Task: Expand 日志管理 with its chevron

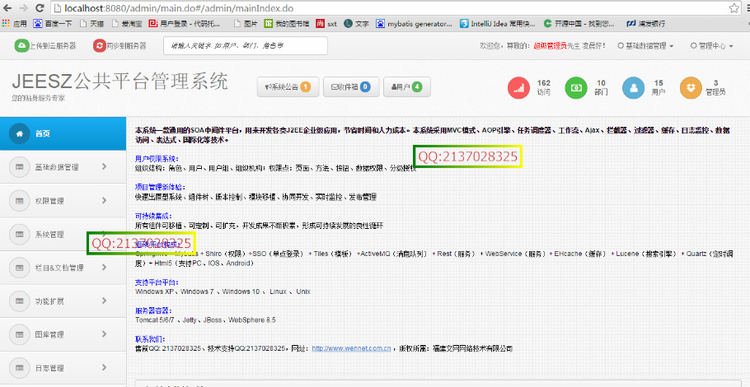Action: [104, 367]
